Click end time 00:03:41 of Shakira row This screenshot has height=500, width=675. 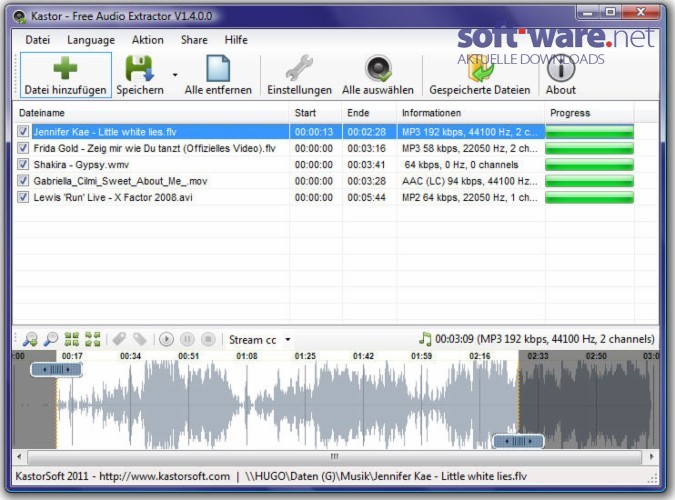[x=366, y=165]
